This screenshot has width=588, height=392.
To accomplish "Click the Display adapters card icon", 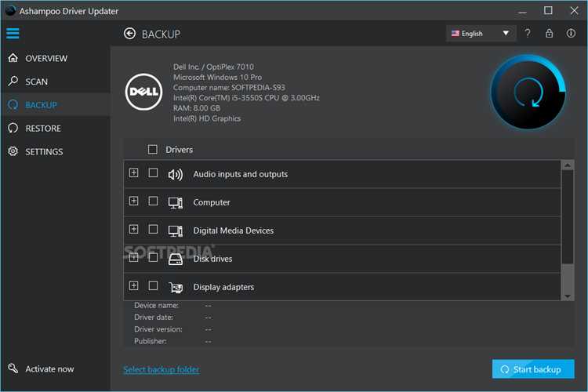I will pyautogui.click(x=175, y=288).
